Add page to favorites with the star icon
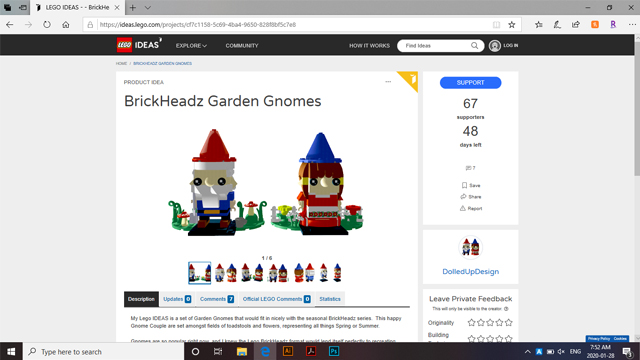 tap(512, 24)
